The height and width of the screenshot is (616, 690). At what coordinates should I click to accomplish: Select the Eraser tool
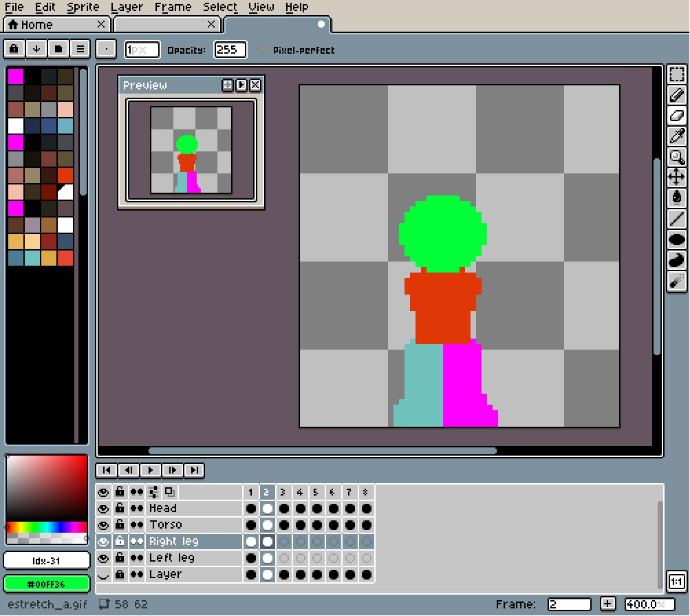click(676, 116)
